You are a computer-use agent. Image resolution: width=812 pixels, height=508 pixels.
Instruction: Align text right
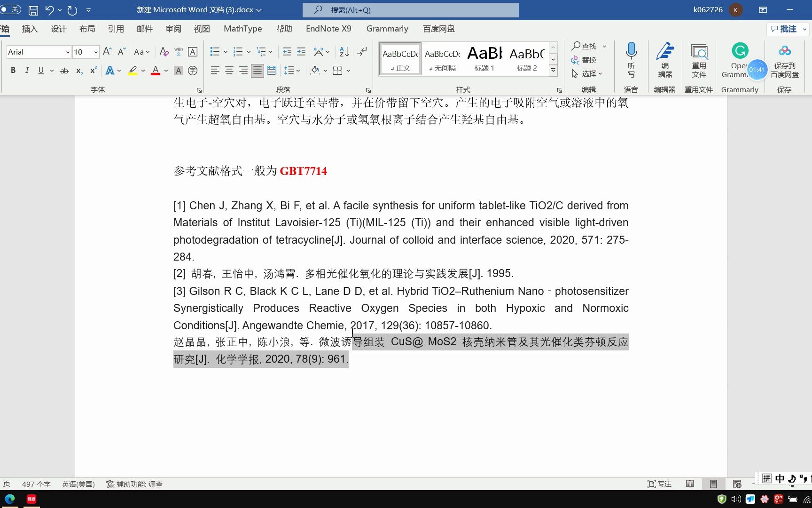pyautogui.click(x=243, y=71)
